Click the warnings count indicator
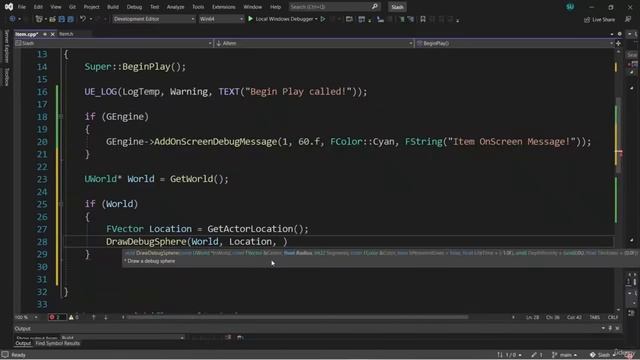640x360 pixels. point(74,317)
